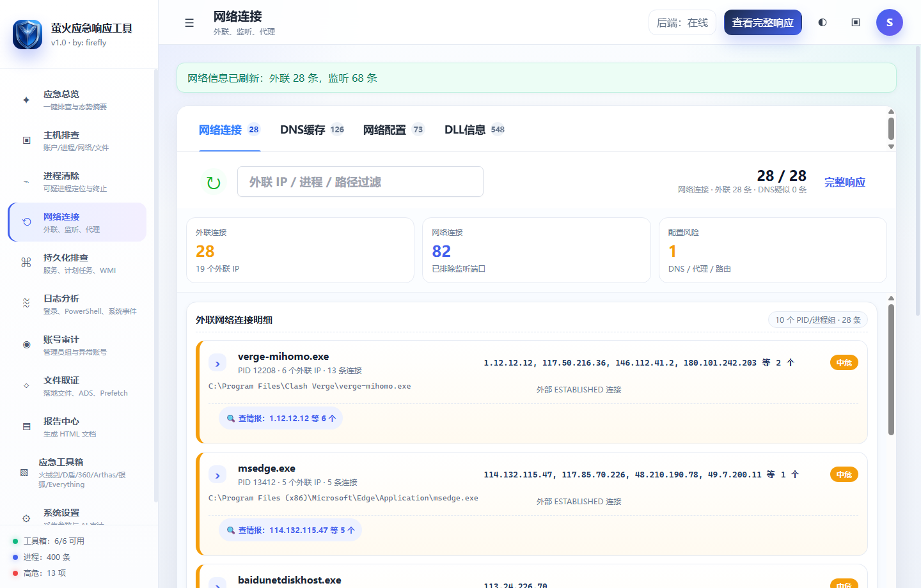Click path C:\Program Files\Clash Verge\verge-mihomo.exe
Screen dimensions: 921x588
click(310, 386)
